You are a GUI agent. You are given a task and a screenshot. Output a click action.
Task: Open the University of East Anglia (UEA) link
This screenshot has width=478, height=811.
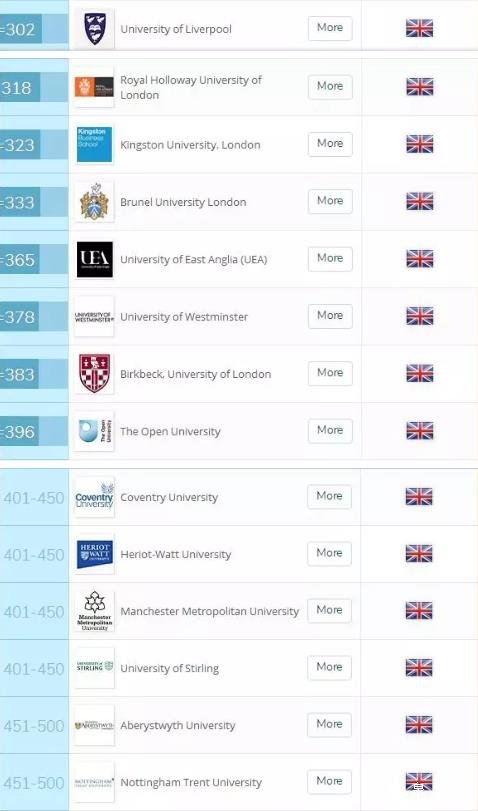click(193, 260)
